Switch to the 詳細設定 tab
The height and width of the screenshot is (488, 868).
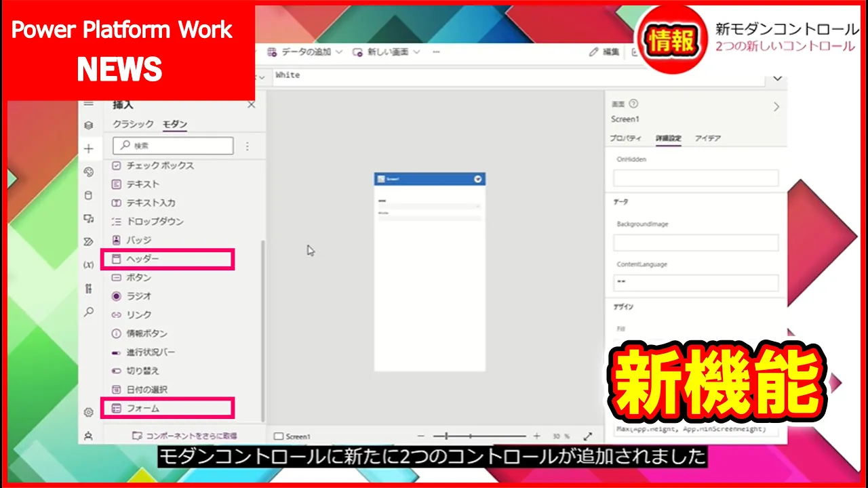(x=668, y=138)
